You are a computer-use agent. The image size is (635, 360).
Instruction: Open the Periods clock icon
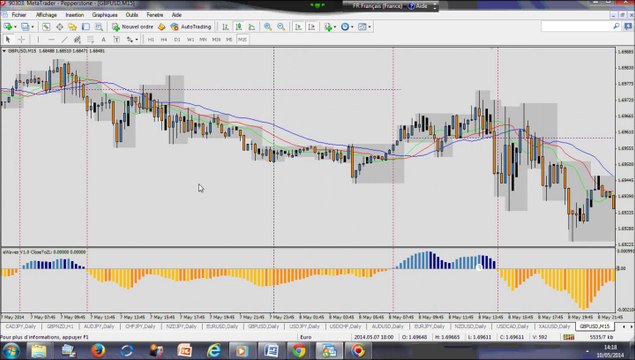(345, 27)
